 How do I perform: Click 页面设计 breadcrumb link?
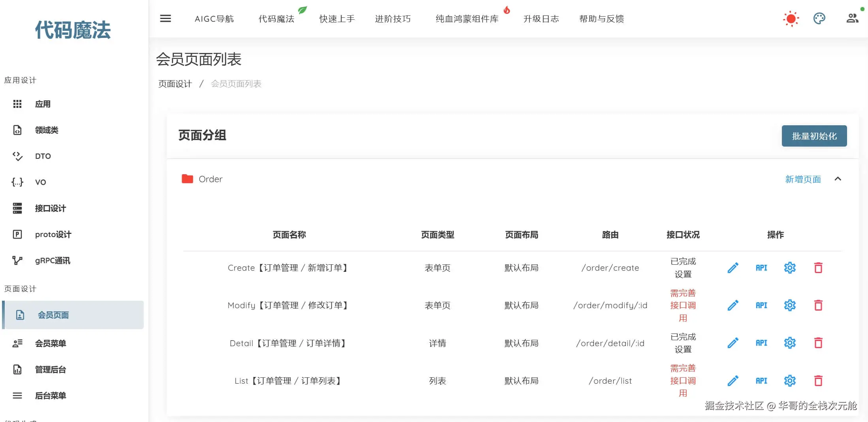tap(175, 84)
